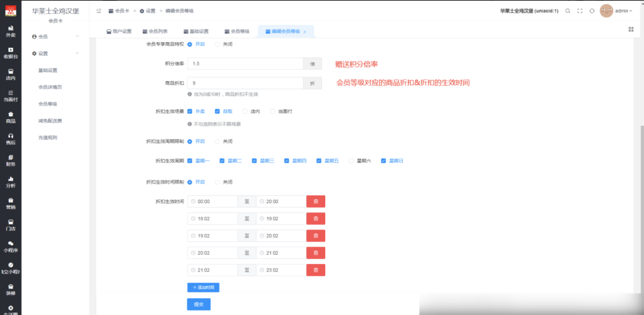Edit the 商品折扣 input field

point(245,83)
